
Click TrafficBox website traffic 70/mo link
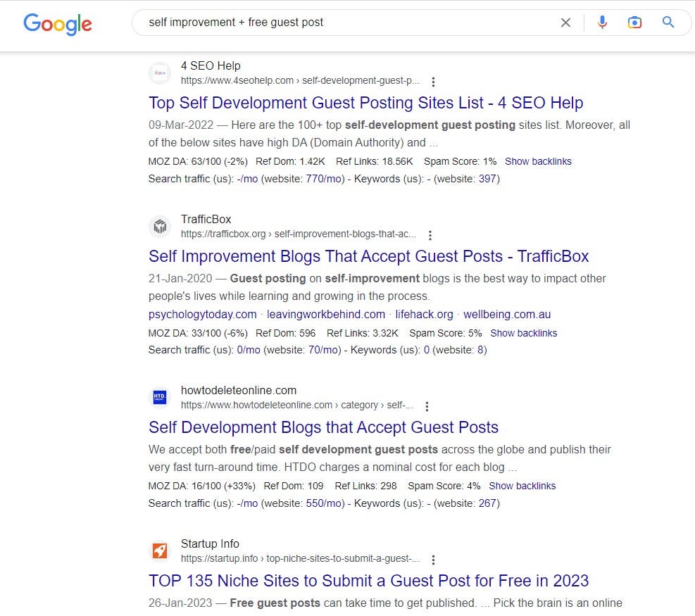pos(323,350)
